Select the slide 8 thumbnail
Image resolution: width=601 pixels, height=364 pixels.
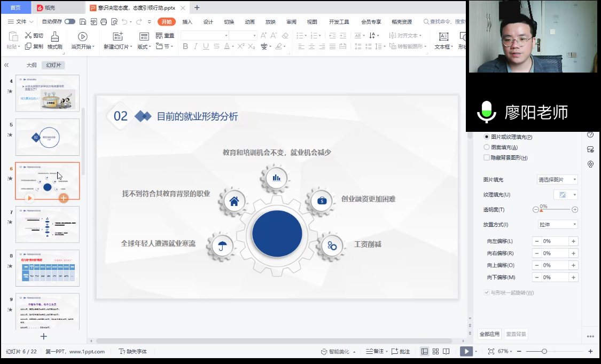tap(48, 268)
